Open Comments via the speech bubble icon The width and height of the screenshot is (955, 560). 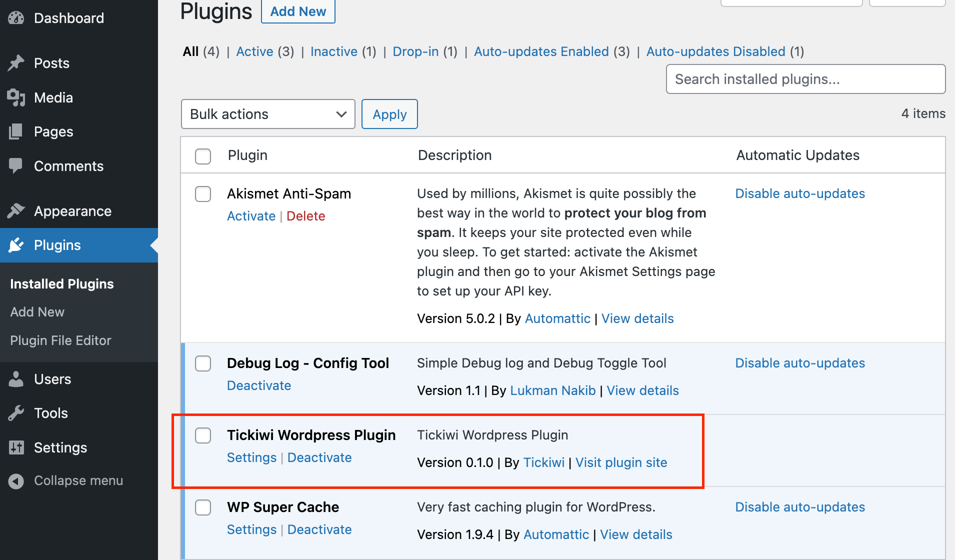click(x=16, y=165)
